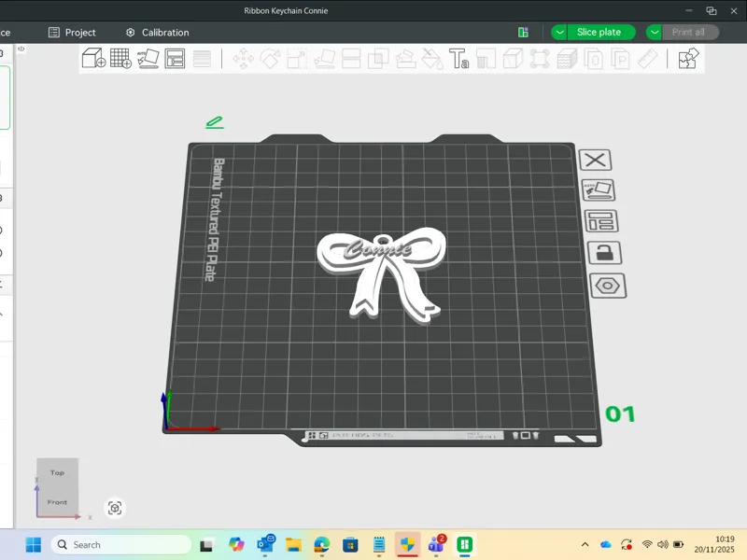
Task: Open the Assembly view puzzle icon
Action: (688, 59)
